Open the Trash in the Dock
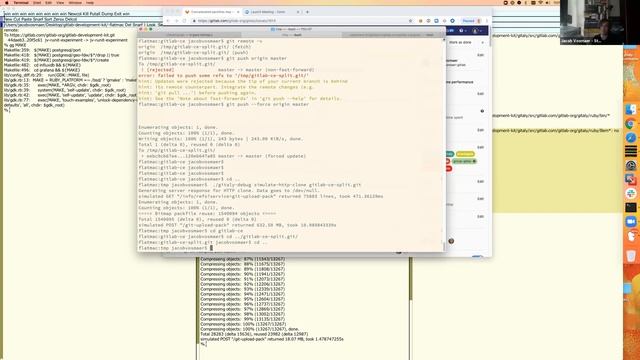Screen dimensions: 640x360 coord(631,256)
